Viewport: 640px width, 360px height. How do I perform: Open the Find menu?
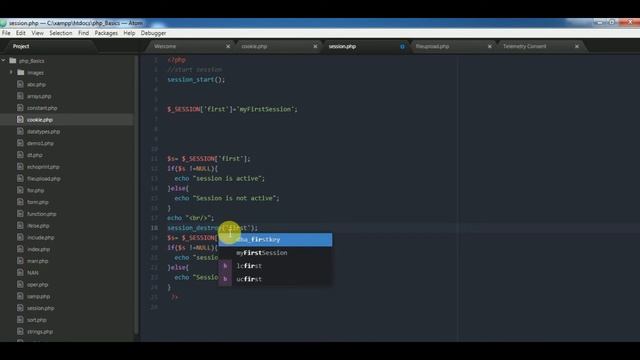[x=83, y=33]
